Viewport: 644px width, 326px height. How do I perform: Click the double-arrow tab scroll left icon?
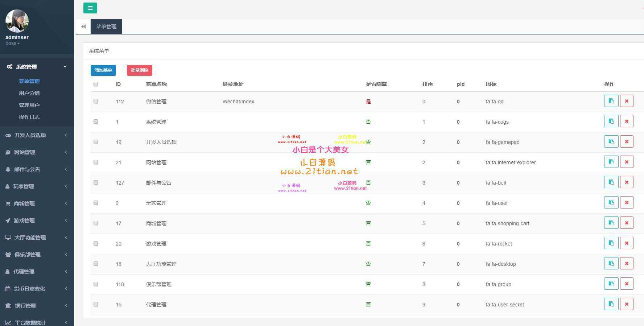click(83, 26)
